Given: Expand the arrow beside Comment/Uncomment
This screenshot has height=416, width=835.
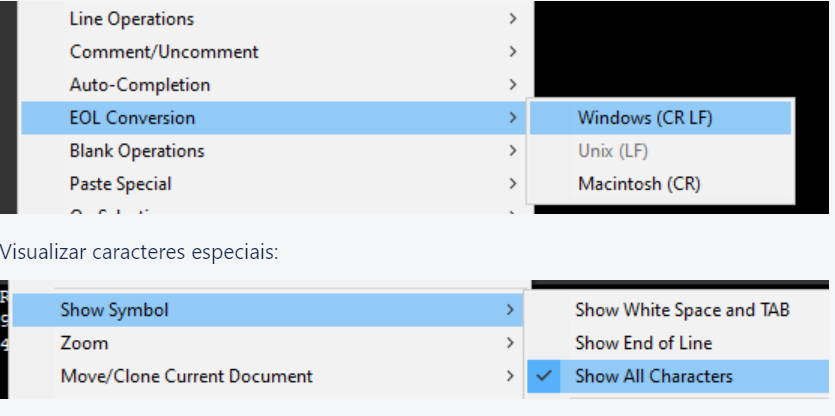Looking at the screenshot, I should point(513,52).
